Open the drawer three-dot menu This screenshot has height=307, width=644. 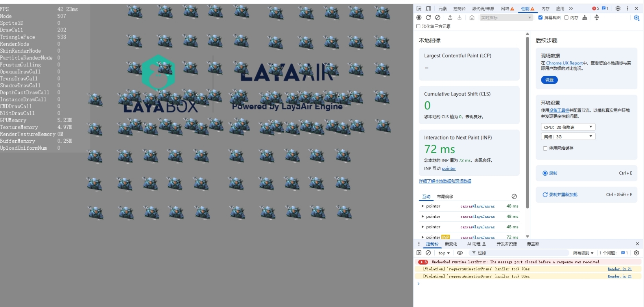pyautogui.click(x=419, y=244)
